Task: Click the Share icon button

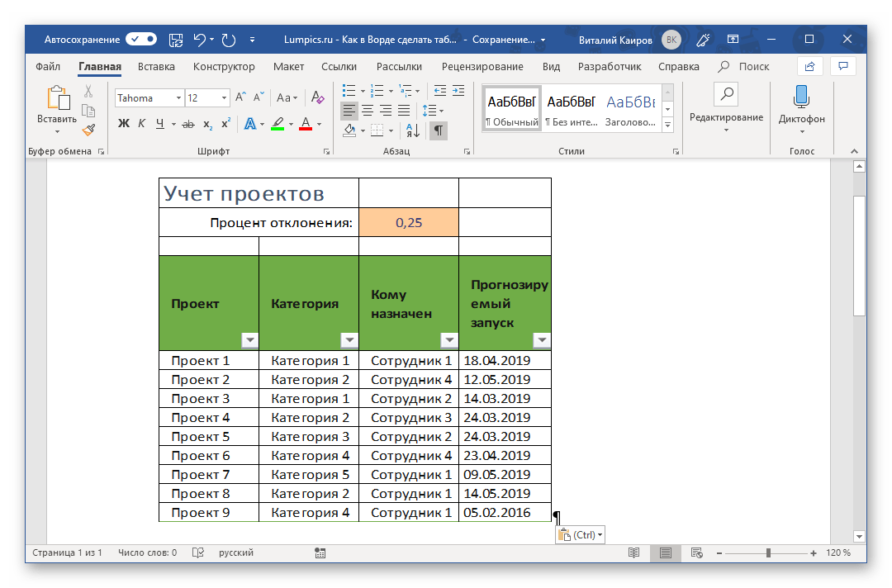Action: (809, 67)
